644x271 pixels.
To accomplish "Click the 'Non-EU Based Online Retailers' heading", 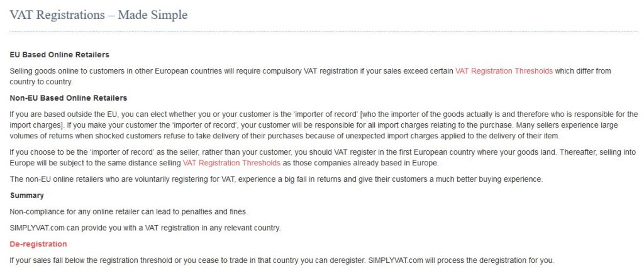I will pos(68,98).
